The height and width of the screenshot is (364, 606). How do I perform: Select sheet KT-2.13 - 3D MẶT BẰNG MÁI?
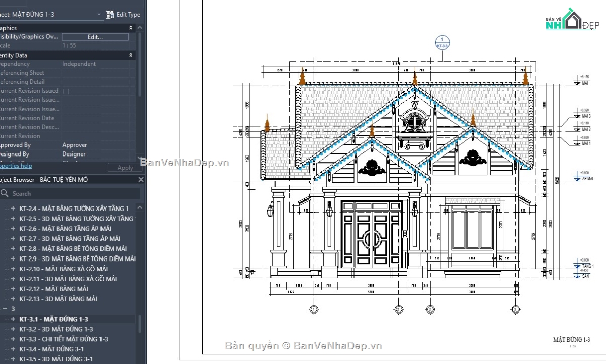(59, 299)
